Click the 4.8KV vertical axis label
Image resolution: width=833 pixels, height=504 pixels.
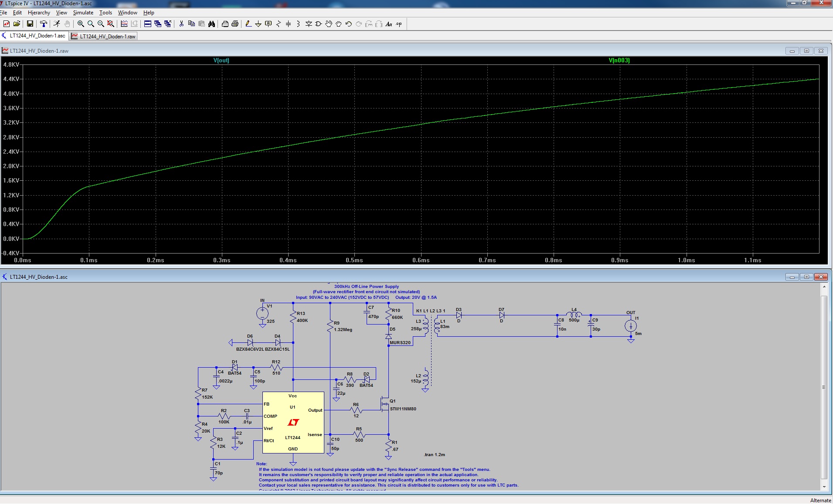(11, 64)
